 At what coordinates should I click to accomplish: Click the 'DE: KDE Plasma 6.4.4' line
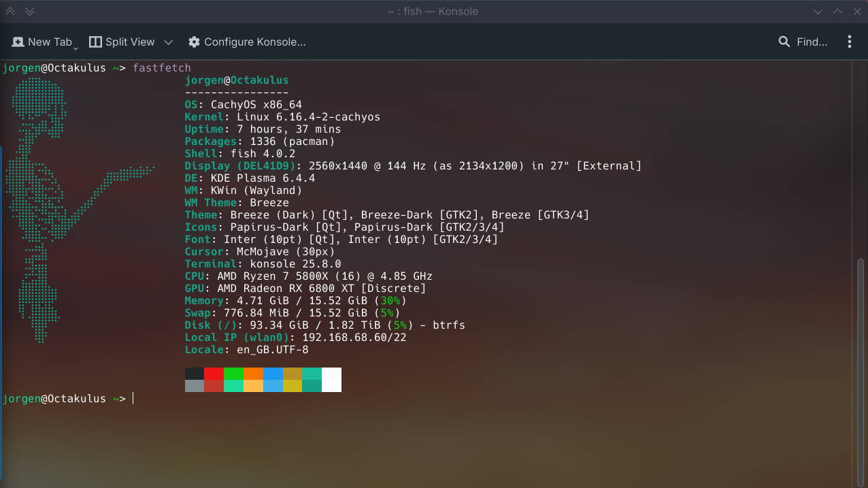(250, 178)
